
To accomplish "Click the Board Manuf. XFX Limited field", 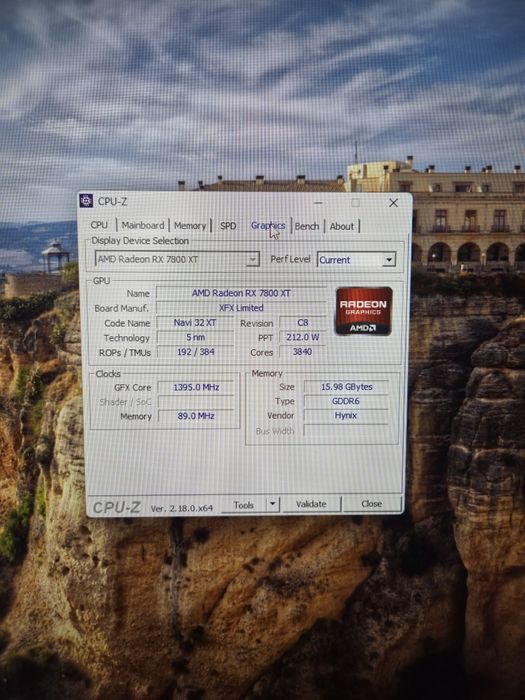I will pos(241,308).
